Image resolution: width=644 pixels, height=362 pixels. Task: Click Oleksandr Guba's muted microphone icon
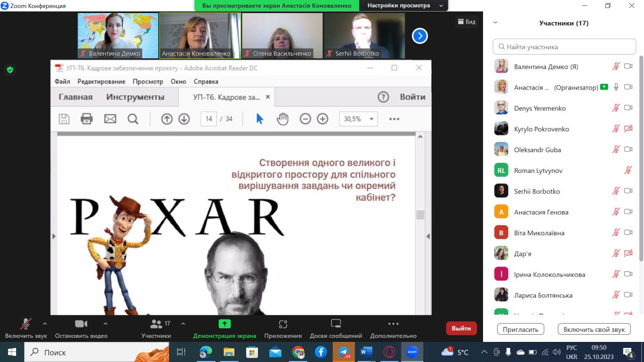pos(616,149)
